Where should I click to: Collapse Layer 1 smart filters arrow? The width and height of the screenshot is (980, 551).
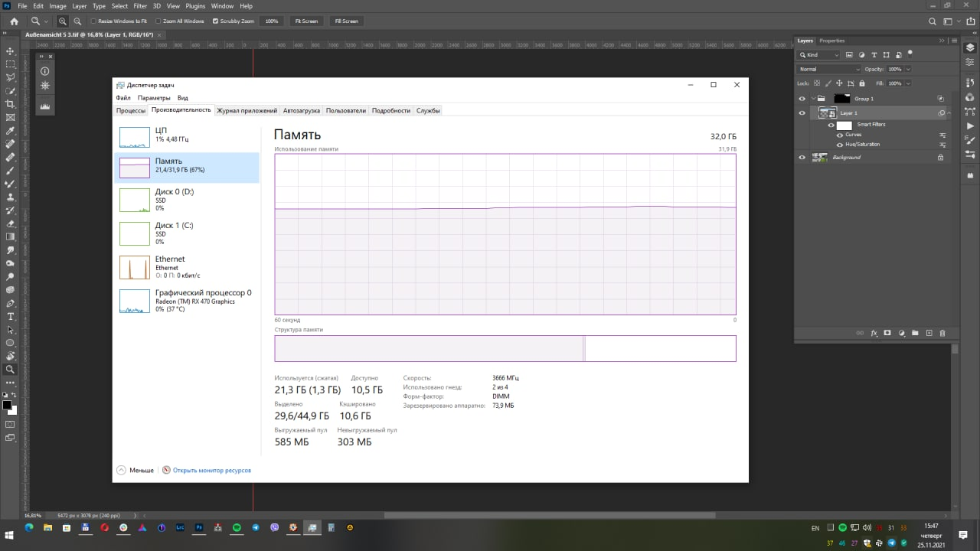(x=949, y=113)
